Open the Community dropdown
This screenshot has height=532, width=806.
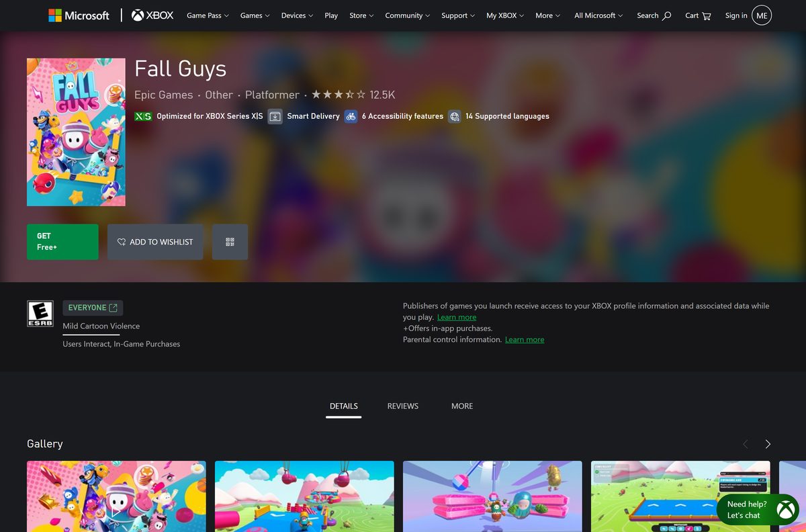click(x=408, y=15)
